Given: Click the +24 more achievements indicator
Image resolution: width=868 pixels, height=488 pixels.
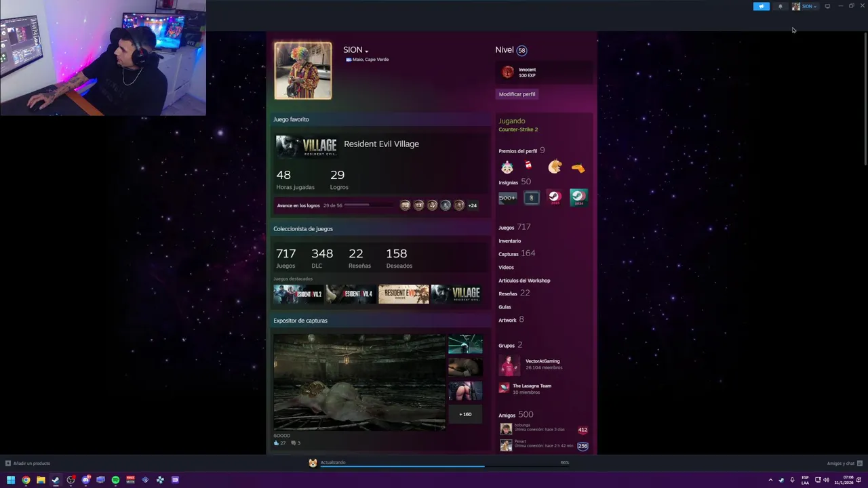Looking at the screenshot, I should pos(472,205).
